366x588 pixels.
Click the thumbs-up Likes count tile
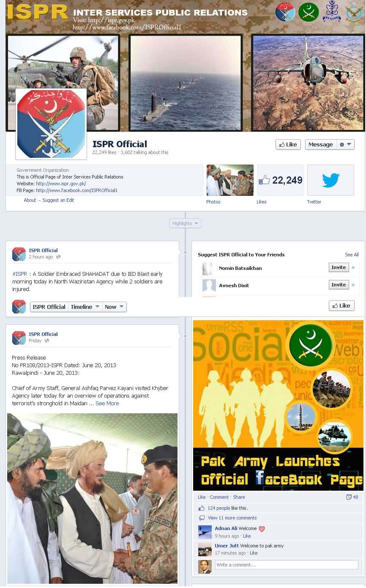point(281,180)
